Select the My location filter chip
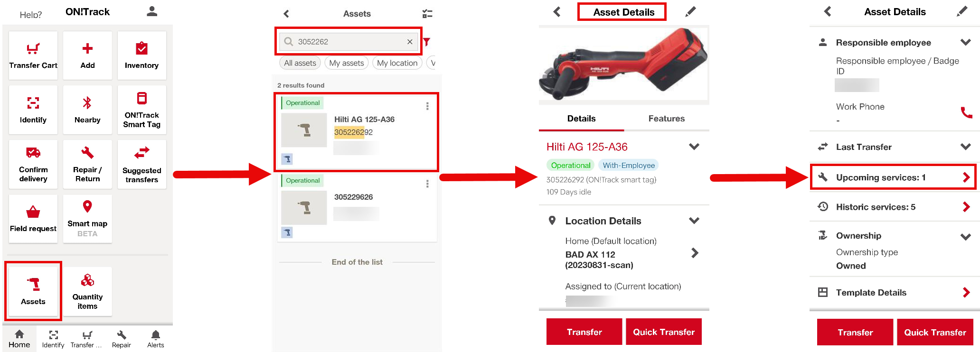This screenshot has height=352, width=980. (x=397, y=63)
